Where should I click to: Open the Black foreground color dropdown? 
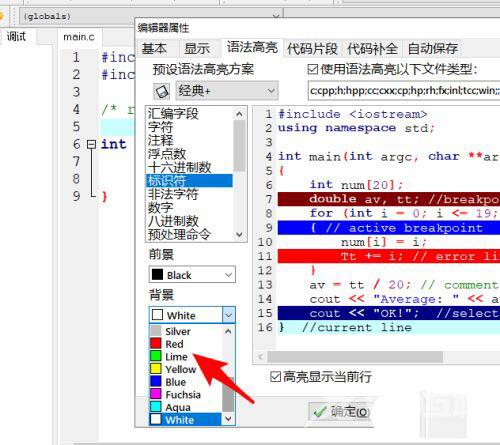coord(192,275)
